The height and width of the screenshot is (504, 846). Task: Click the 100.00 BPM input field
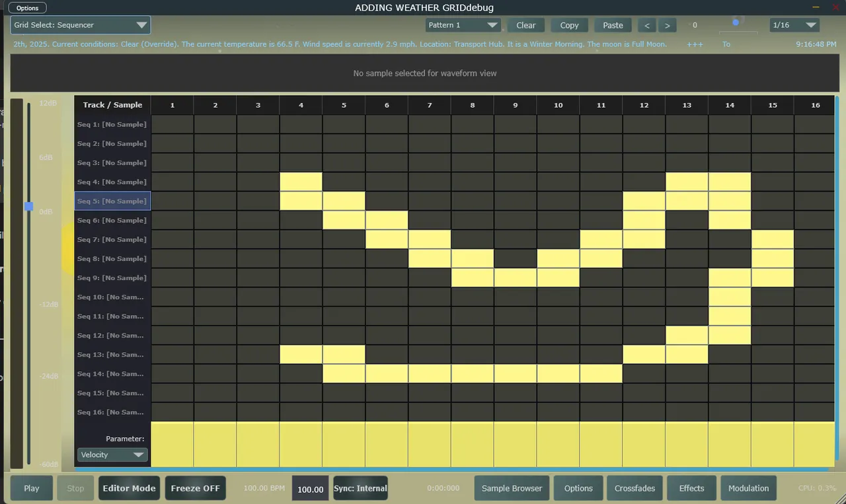[310, 490]
